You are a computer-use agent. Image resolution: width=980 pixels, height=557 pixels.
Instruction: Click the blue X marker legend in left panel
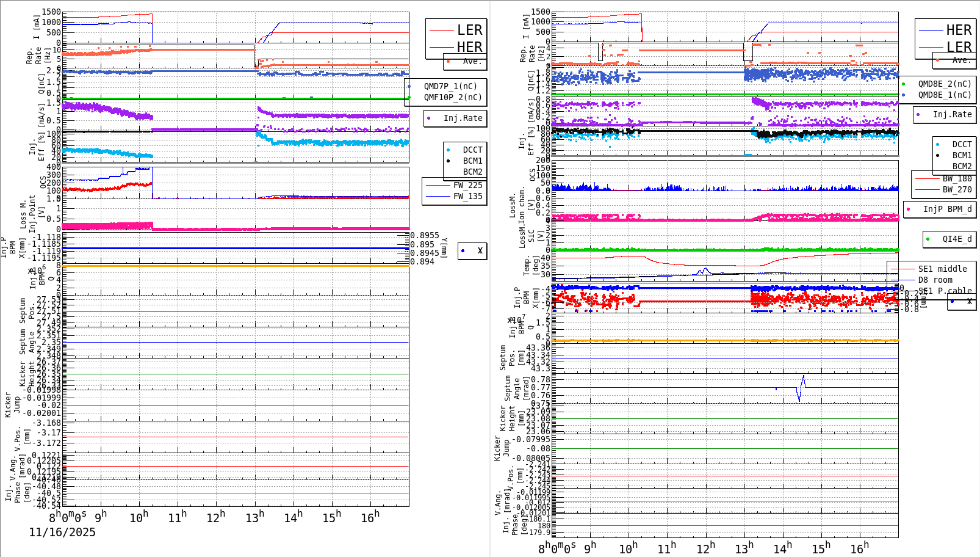463,250
